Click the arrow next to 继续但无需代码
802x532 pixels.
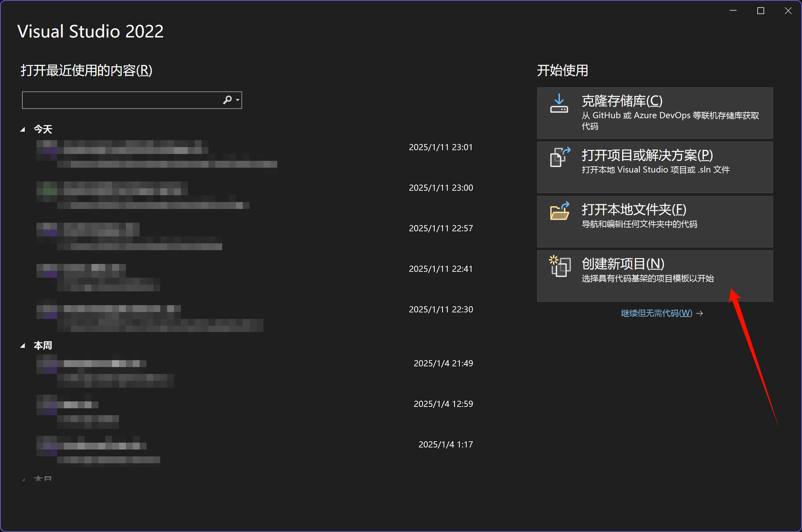tap(700, 313)
